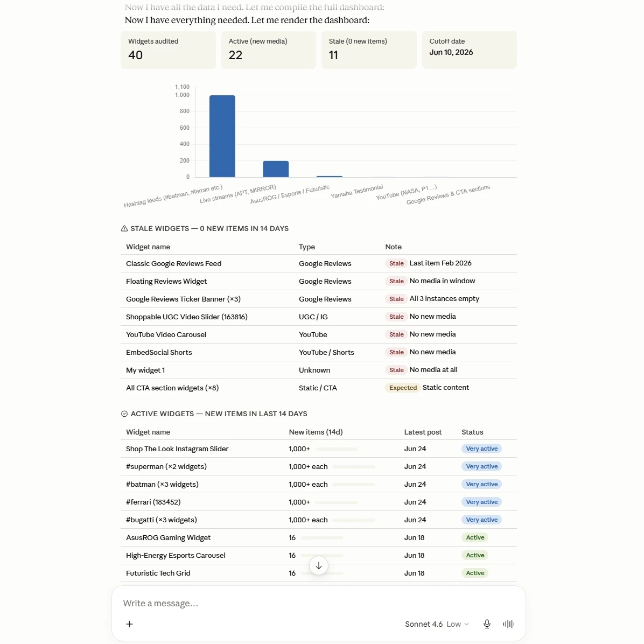The image size is (644, 644).
Task: Click the Expected badge for CTA widgets
Action: coord(403,388)
